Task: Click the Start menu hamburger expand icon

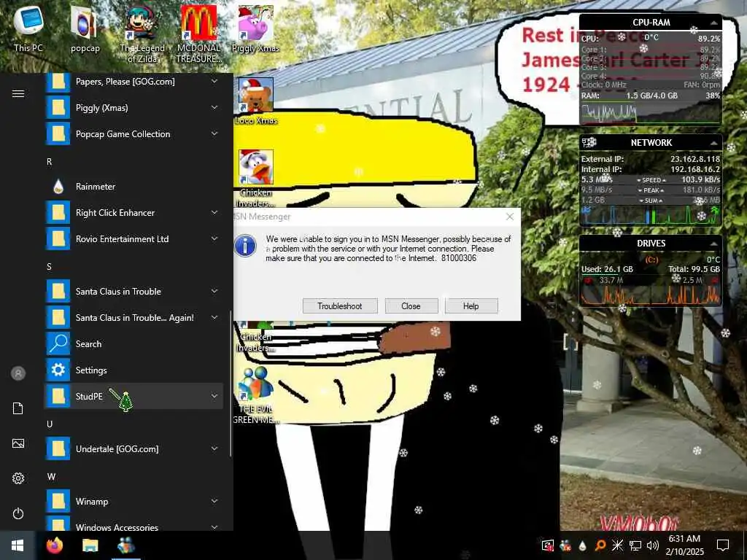Action: click(x=18, y=93)
